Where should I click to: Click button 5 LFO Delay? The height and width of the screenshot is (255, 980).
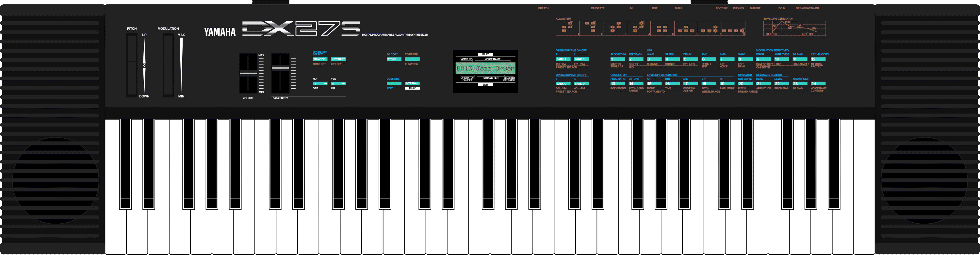coord(691,59)
